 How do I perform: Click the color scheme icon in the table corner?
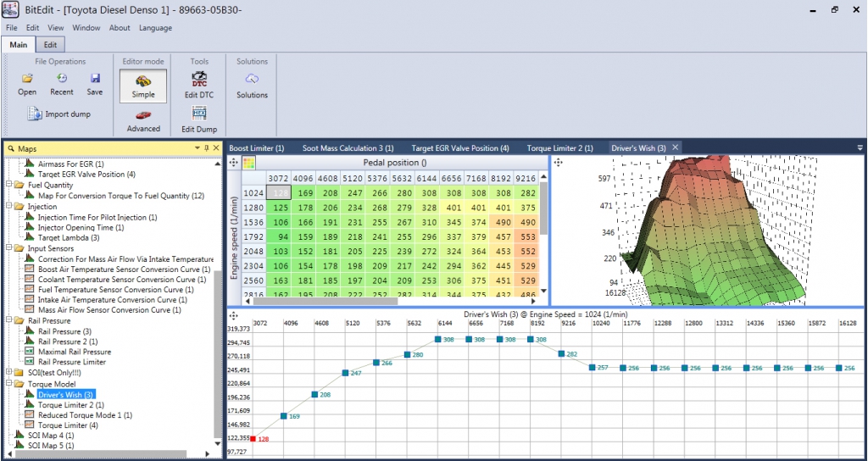(248, 163)
